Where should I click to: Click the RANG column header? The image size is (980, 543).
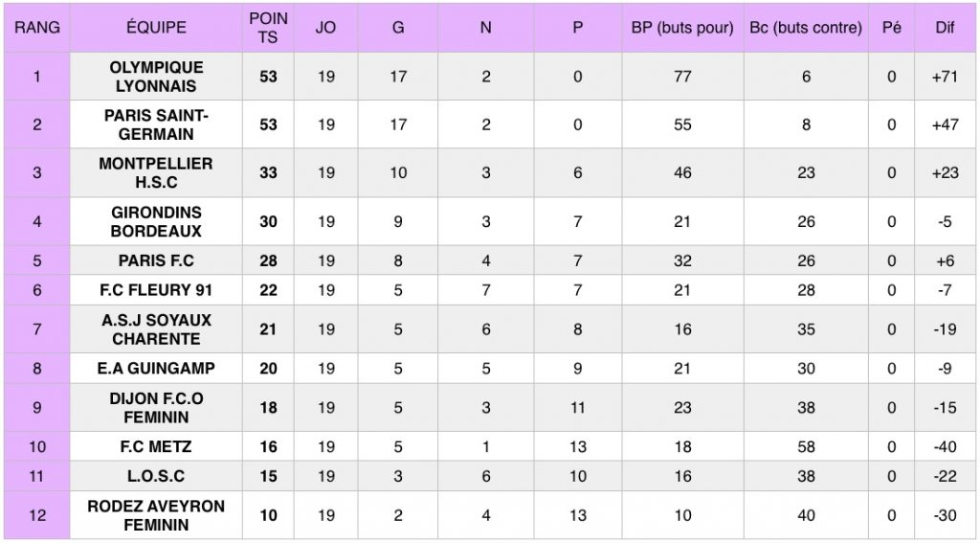37,28
